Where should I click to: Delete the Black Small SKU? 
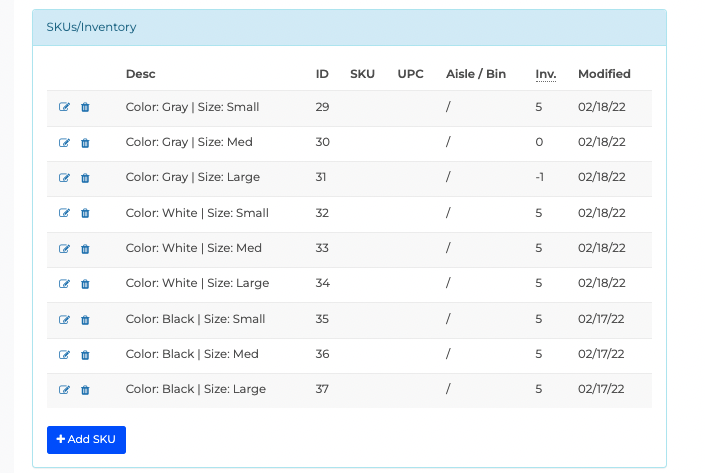[x=85, y=320]
